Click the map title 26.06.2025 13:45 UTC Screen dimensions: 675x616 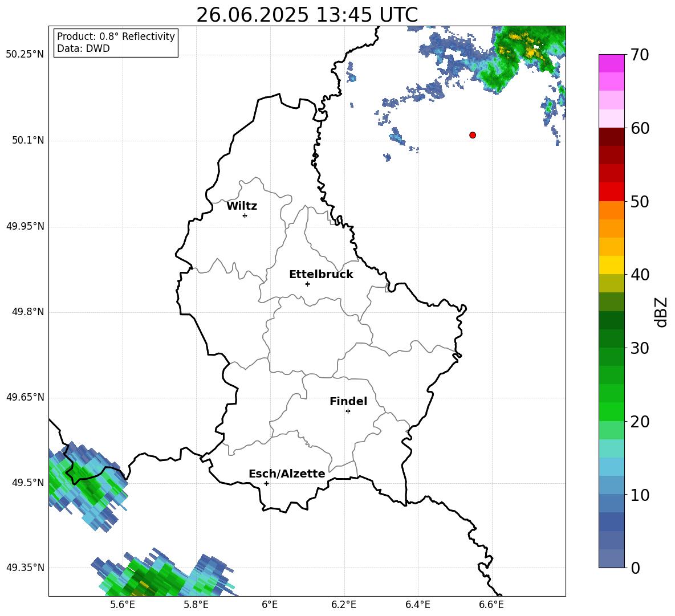click(x=307, y=15)
